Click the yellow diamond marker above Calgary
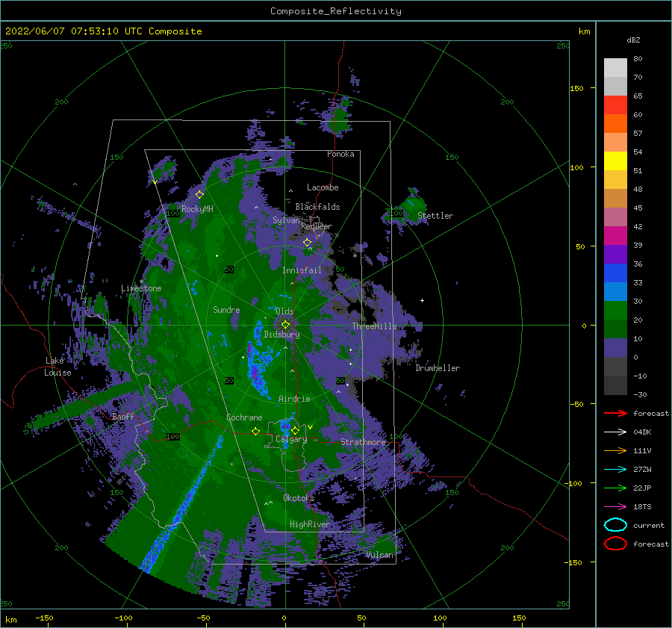Viewport: 672px width, 628px height. pyautogui.click(x=295, y=430)
